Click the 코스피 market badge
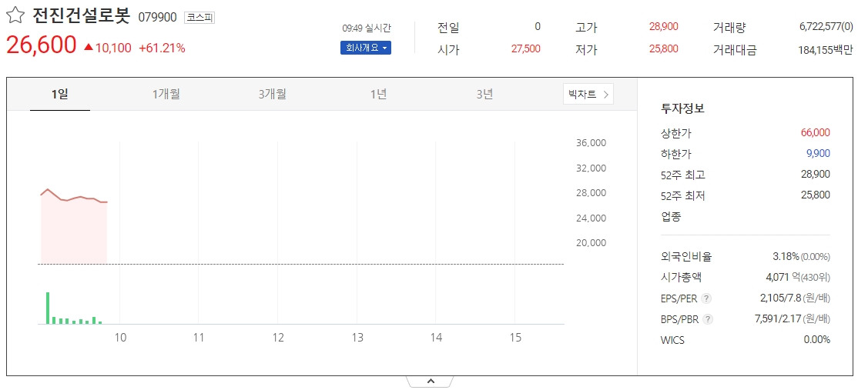The height and width of the screenshot is (390, 868). pyautogui.click(x=199, y=17)
